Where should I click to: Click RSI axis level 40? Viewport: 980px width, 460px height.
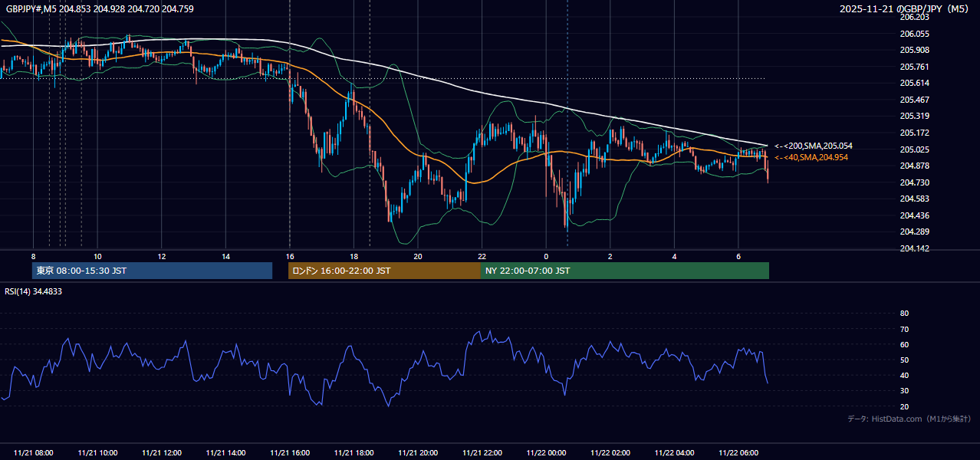(x=904, y=376)
